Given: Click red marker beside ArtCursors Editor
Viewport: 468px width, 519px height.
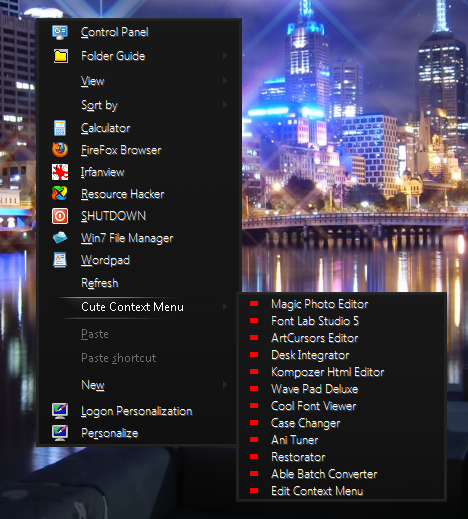Looking at the screenshot, I should coord(254,338).
